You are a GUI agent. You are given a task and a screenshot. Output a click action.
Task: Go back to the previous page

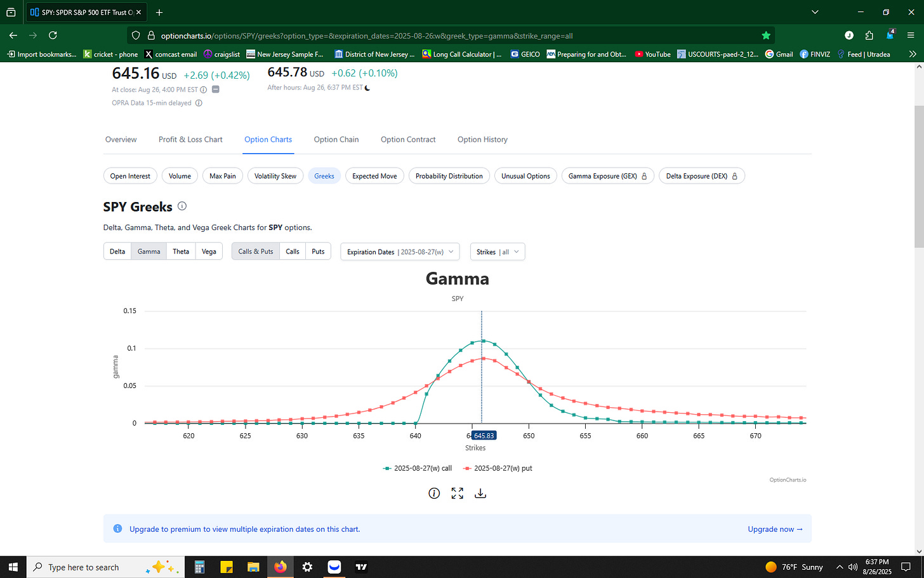coord(13,36)
